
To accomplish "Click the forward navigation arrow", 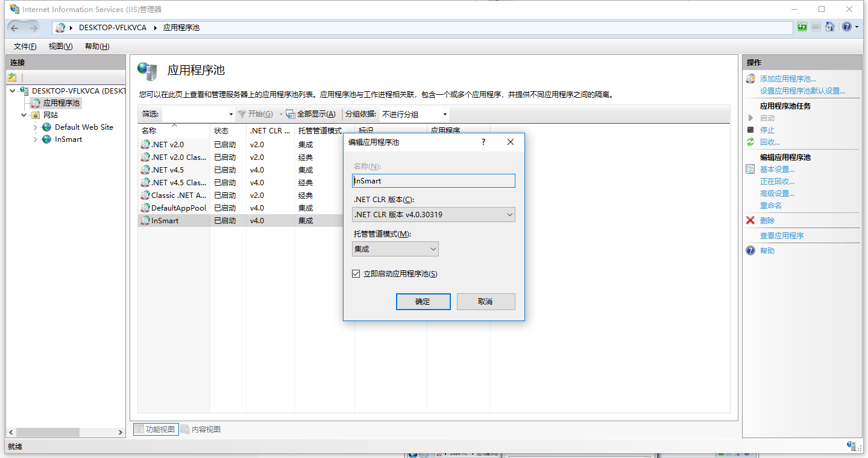I will coord(34,28).
